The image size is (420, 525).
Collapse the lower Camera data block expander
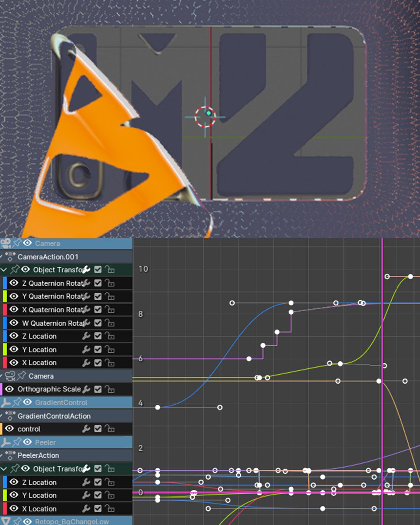(1, 376)
